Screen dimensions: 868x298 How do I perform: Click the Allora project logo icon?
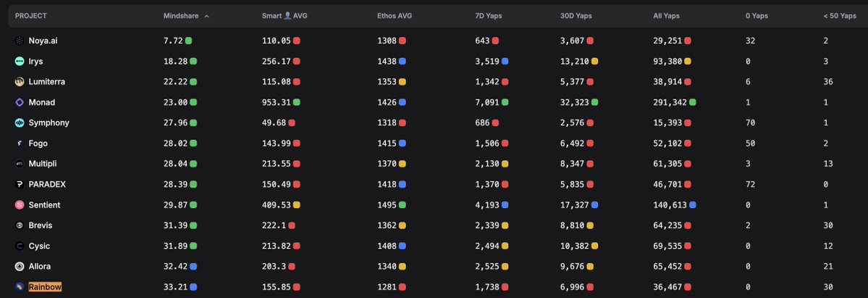pyautogui.click(x=20, y=266)
